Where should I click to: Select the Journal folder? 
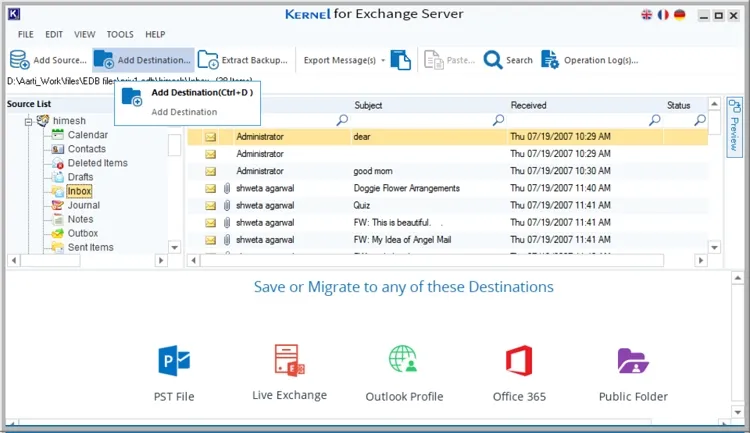(x=84, y=205)
